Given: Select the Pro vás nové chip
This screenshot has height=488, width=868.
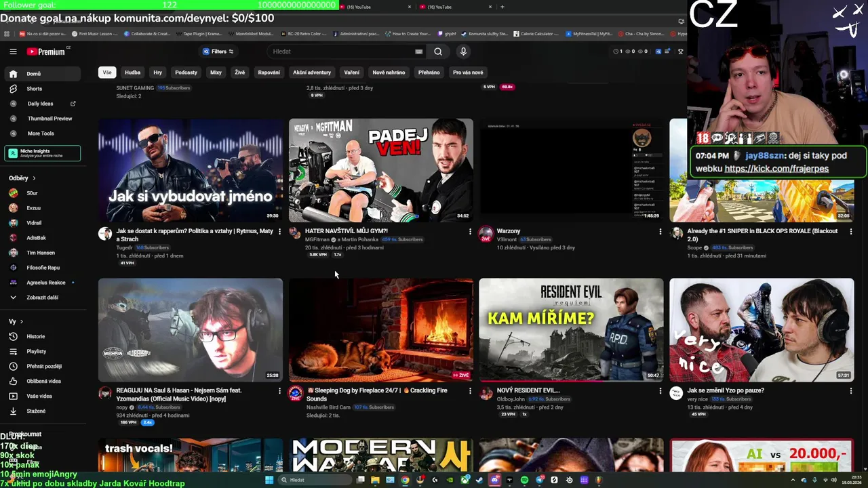Looking at the screenshot, I should pos(468,73).
